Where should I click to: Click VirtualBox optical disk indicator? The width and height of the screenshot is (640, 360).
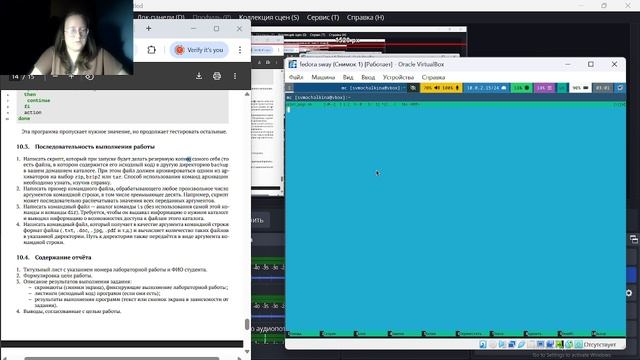click(492, 344)
